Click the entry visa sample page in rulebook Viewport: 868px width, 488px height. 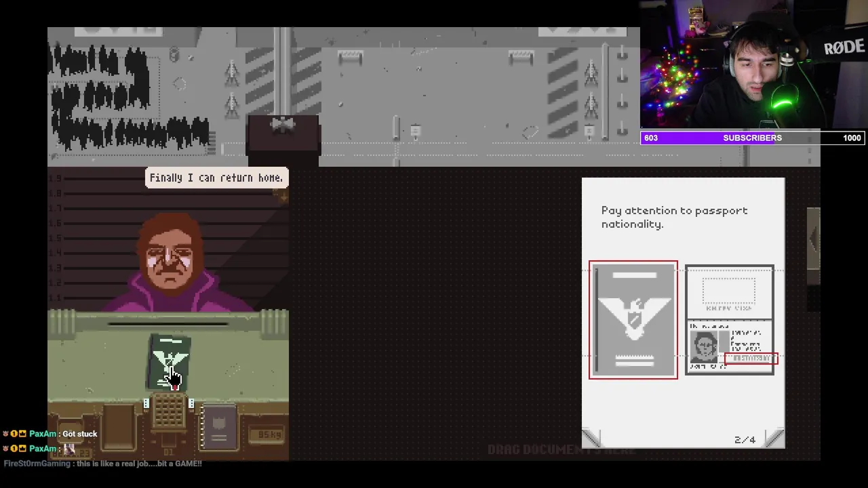729,291
